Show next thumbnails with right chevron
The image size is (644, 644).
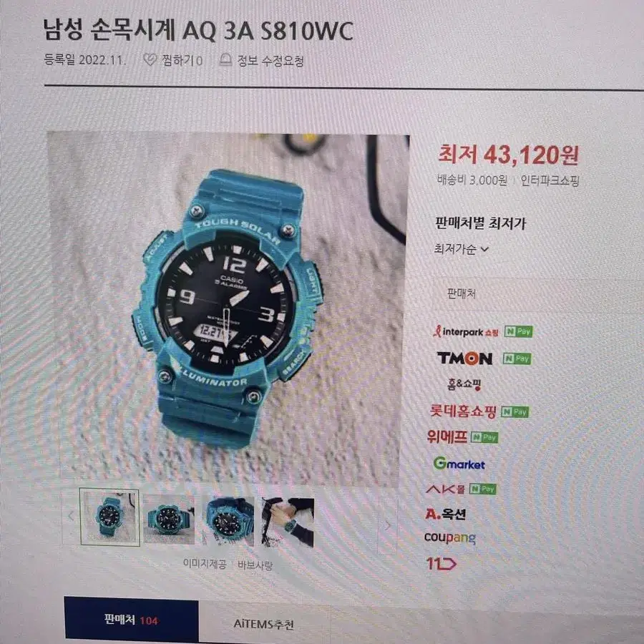(x=387, y=526)
